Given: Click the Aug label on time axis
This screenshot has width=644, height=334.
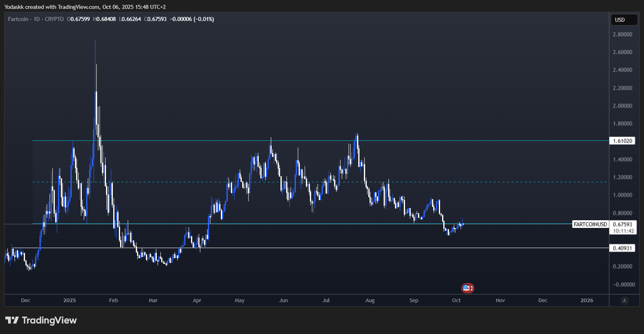Looking at the screenshot, I should pyautogui.click(x=370, y=300).
